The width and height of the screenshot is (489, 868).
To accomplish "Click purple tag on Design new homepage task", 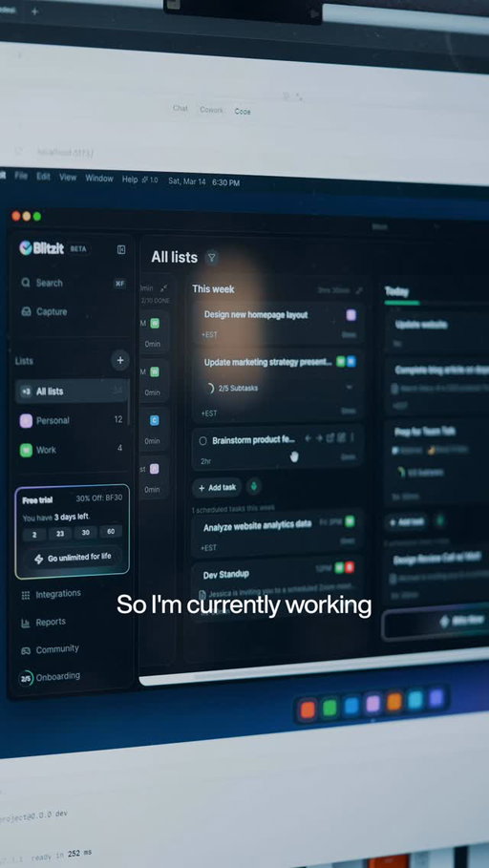I will (351, 315).
